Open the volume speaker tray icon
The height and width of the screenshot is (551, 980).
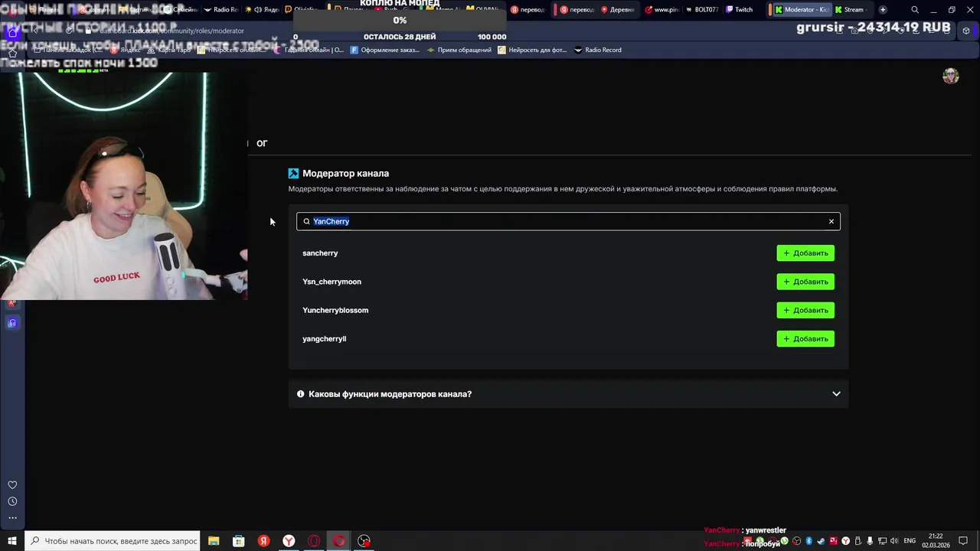(893, 541)
